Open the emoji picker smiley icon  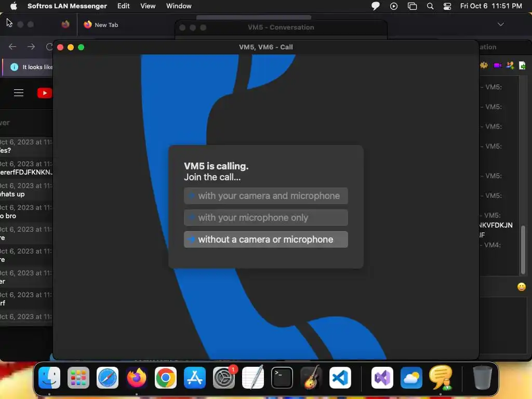[x=522, y=287]
